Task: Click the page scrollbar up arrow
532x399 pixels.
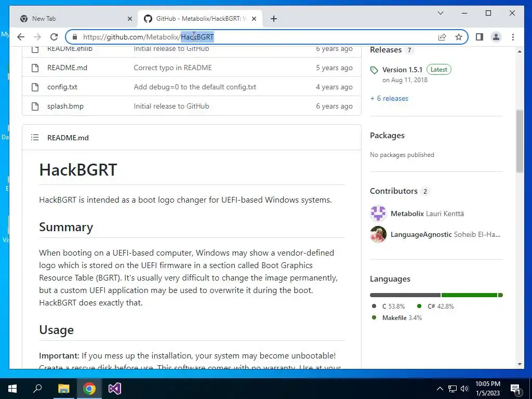Action: (x=520, y=51)
